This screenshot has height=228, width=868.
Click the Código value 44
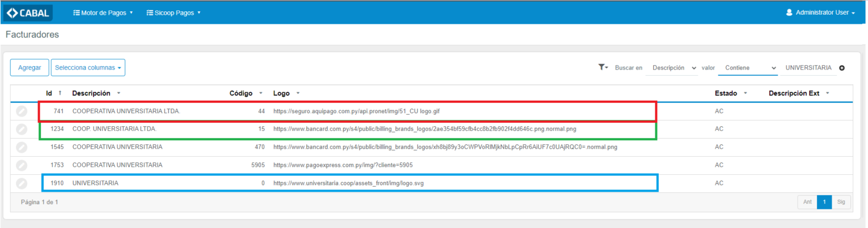(x=261, y=111)
